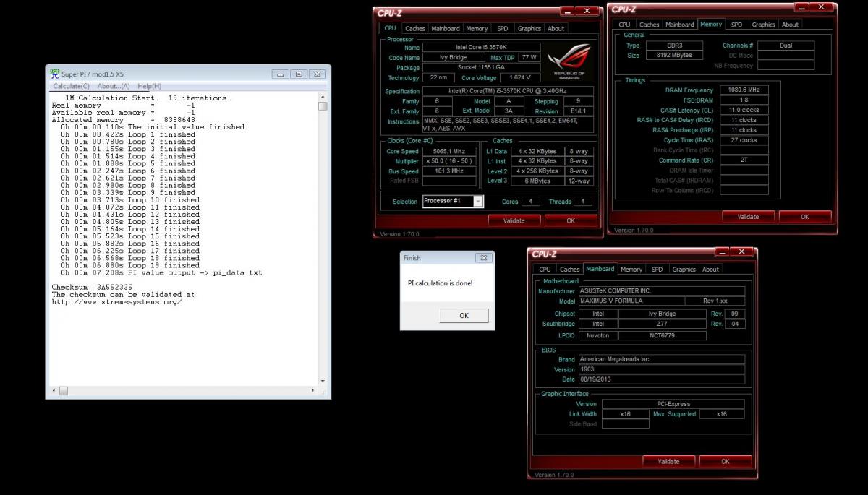Click the Multiplier value 'x 50.0 ( 16 - 50 )'
The image size is (868, 495).
pyautogui.click(x=449, y=161)
